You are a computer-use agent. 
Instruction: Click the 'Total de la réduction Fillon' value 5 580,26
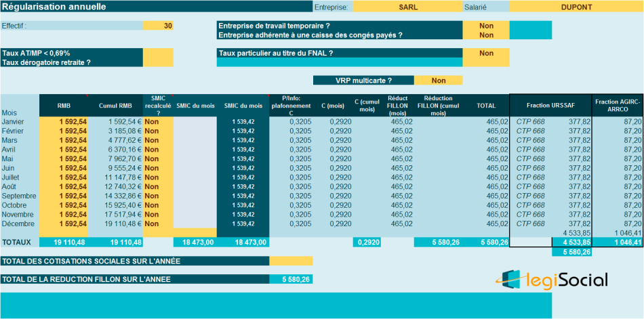(x=291, y=279)
